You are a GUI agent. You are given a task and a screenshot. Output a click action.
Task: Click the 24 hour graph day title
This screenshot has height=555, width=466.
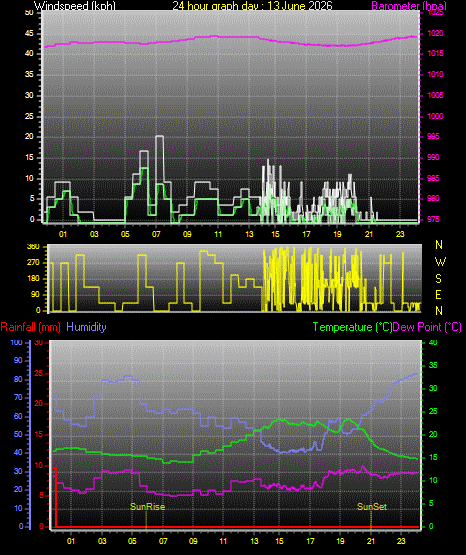(x=252, y=6)
